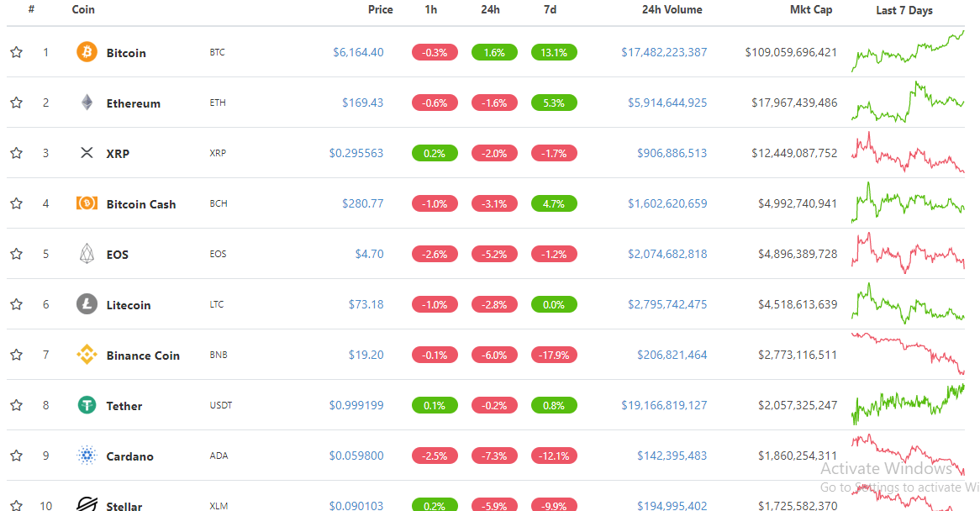Click the Tether logo icon

tap(87, 405)
